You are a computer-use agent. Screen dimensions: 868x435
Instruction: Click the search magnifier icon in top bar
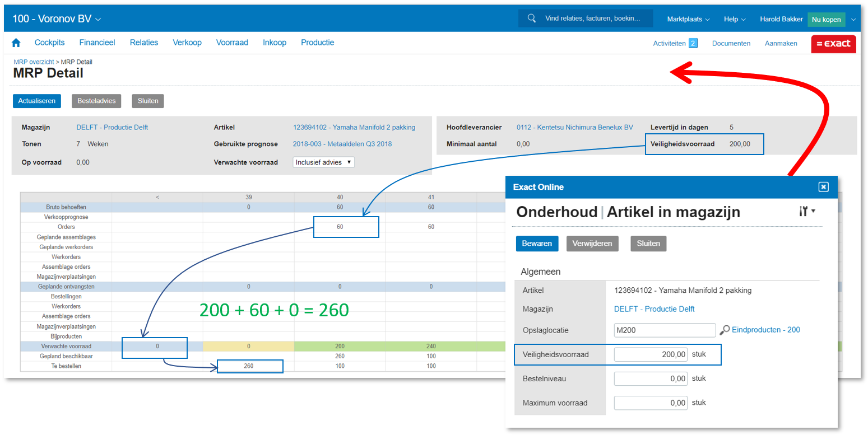pyautogui.click(x=532, y=18)
